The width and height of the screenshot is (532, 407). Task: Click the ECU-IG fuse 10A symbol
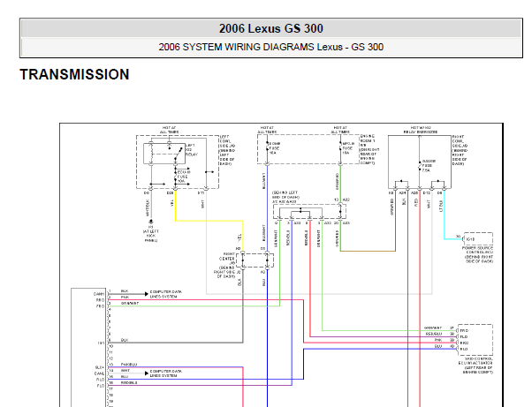click(x=176, y=177)
